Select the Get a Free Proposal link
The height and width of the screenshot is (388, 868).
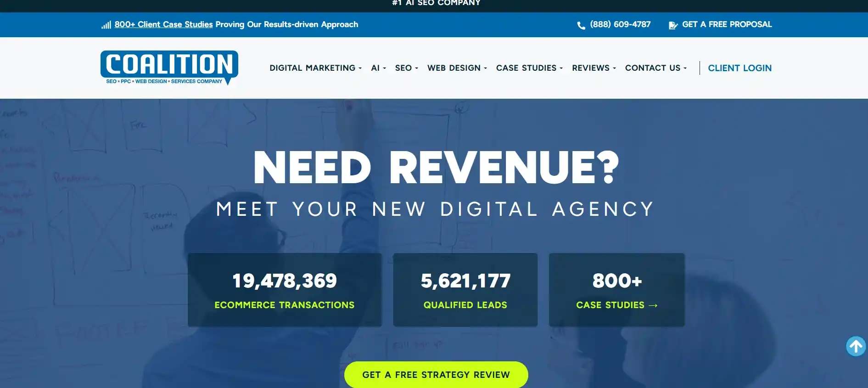[x=727, y=24]
